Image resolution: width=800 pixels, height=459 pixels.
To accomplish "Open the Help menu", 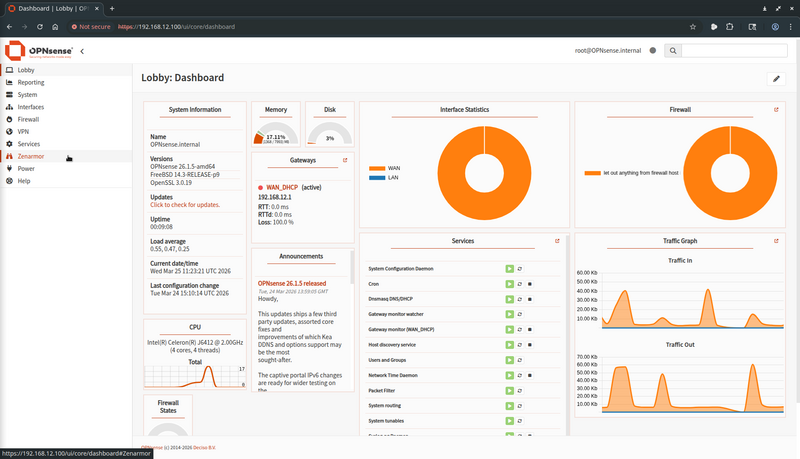I will coord(66,181).
